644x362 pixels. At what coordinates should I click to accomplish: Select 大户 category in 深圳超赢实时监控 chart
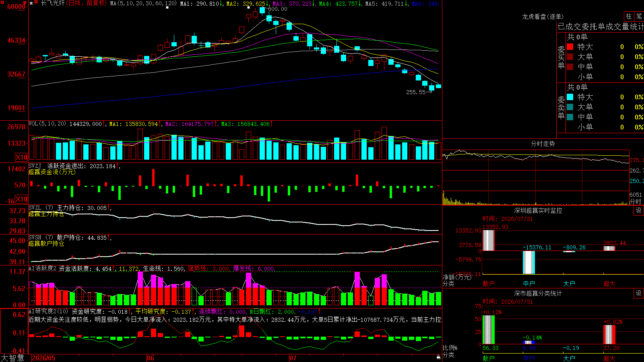point(569,284)
